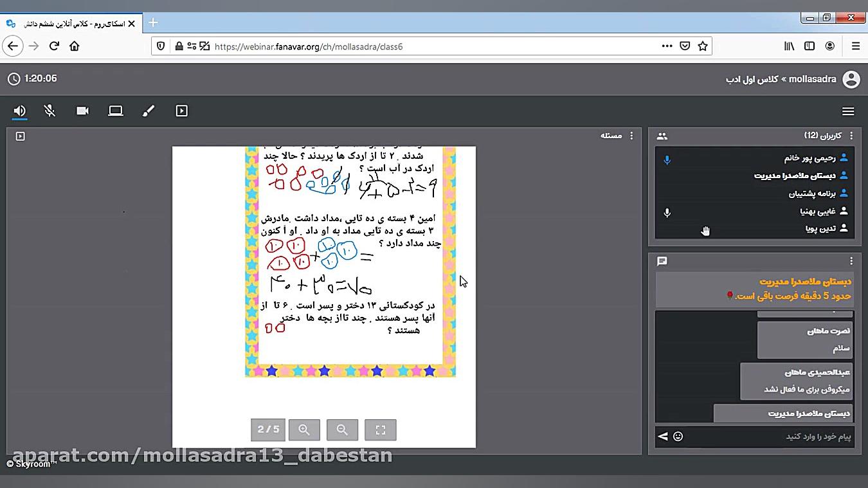The width and height of the screenshot is (868, 488).
Task: Zoom out of the shared document
Action: (x=342, y=430)
